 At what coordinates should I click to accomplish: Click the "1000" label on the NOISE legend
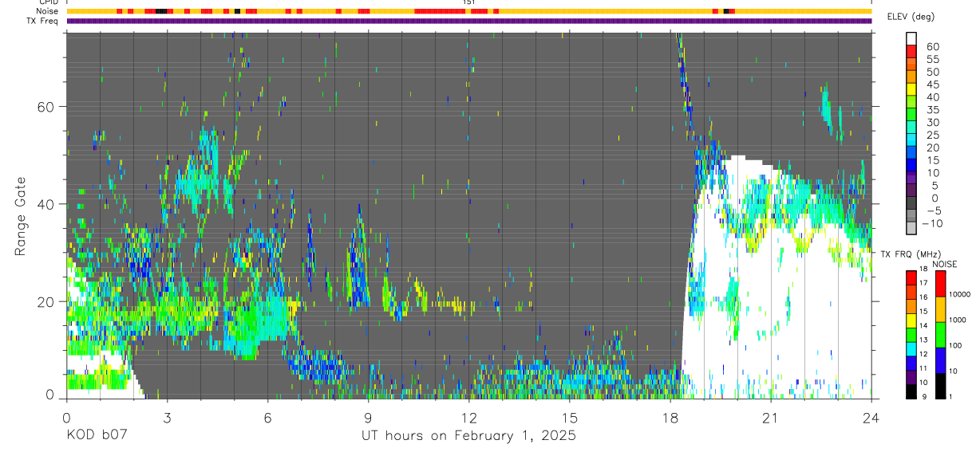[x=958, y=320]
